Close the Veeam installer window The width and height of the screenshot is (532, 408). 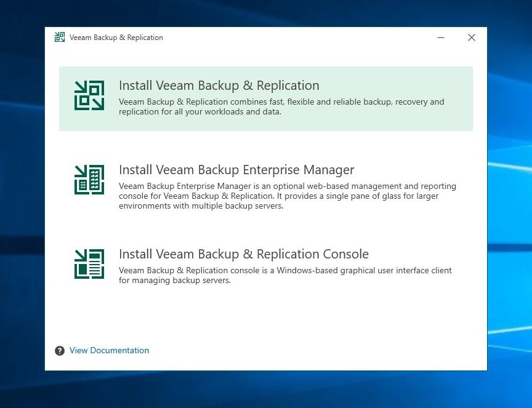click(472, 38)
